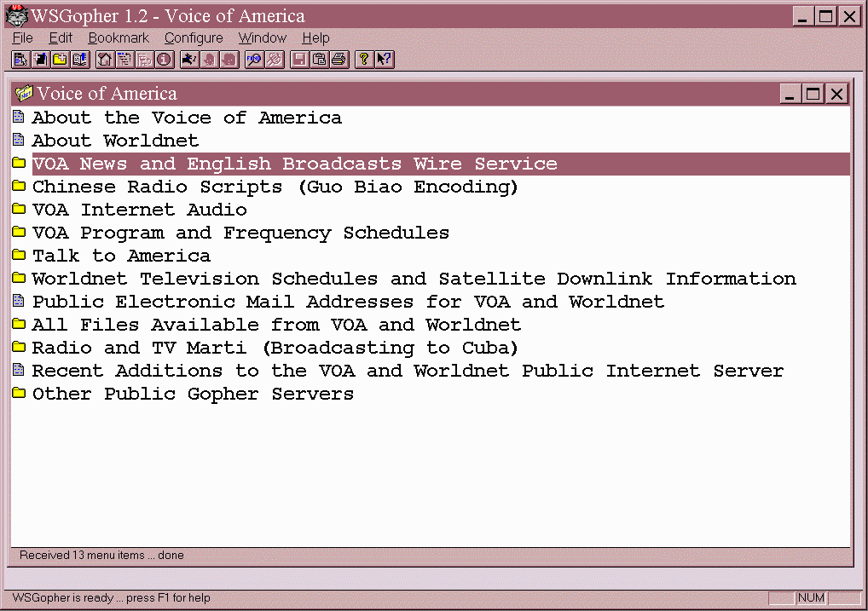Click the greyed find-again magnifier icon
Image resolution: width=868 pixels, height=611 pixels.
(x=275, y=59)
